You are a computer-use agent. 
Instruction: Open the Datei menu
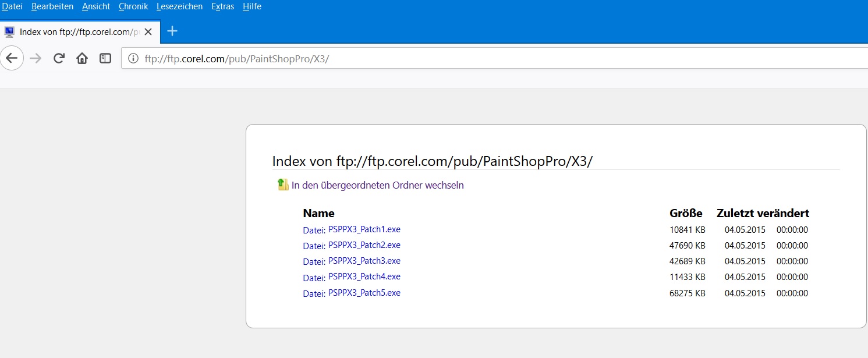pyautogui.click(x=12, y=6)
